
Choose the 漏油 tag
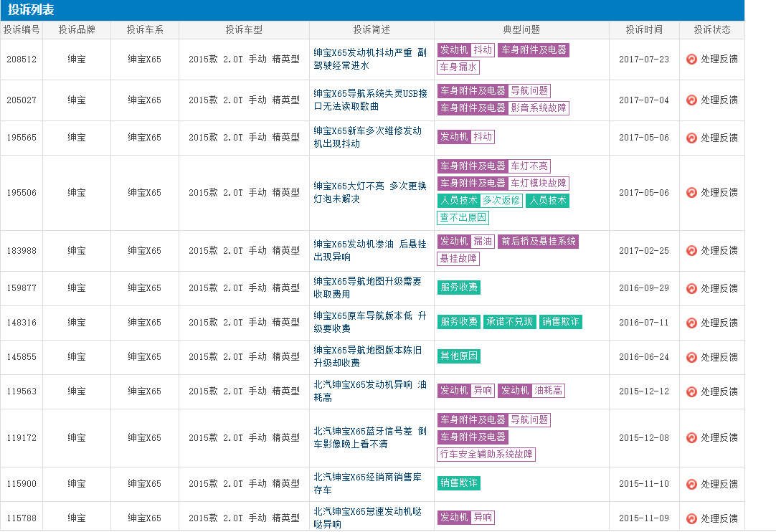tap(483, 242)
